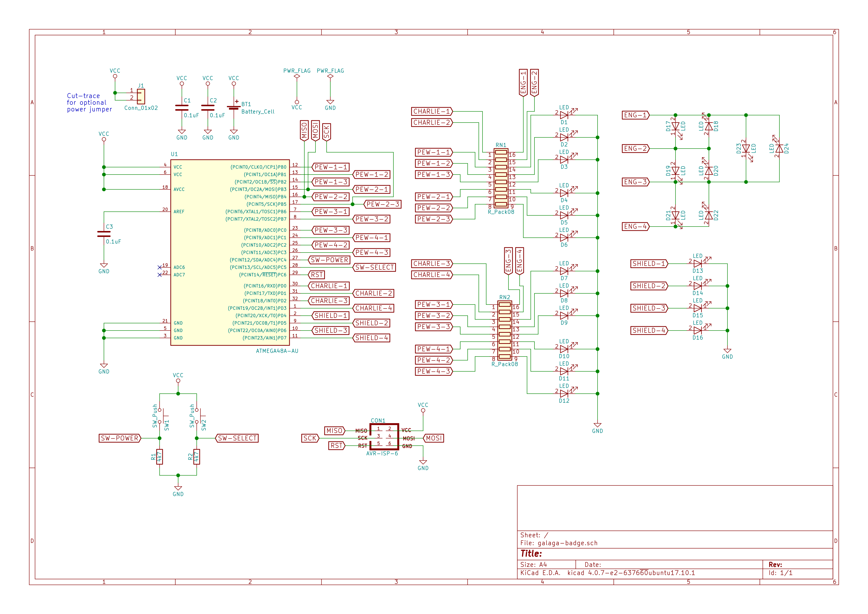This screenshot has width=868, height=614.
Task: Select the RST label left of CON1
Action: [x=337, y=446]
